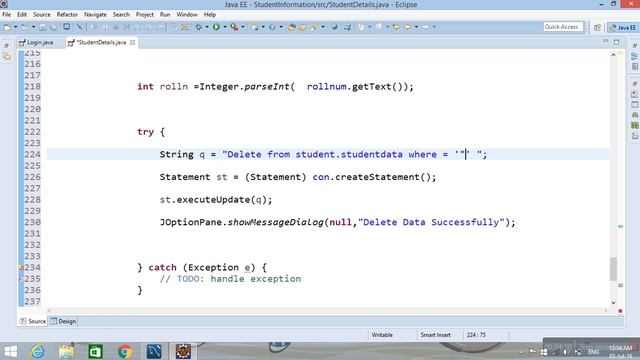Click the 'Smart Insert' status bar entry
The height and width of the screenshot is (360, 640).
(x=436, y=335)
